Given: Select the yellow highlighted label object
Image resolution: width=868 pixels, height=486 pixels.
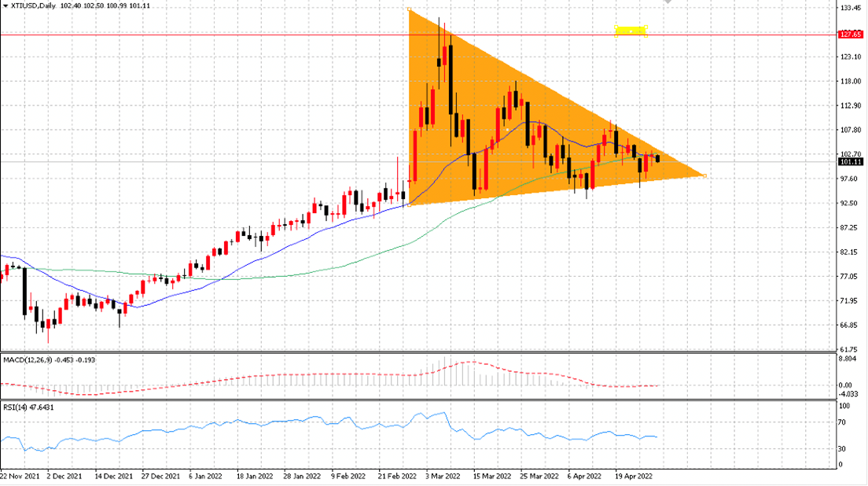Looking at the screenshot, I should [x=631, y=31].
